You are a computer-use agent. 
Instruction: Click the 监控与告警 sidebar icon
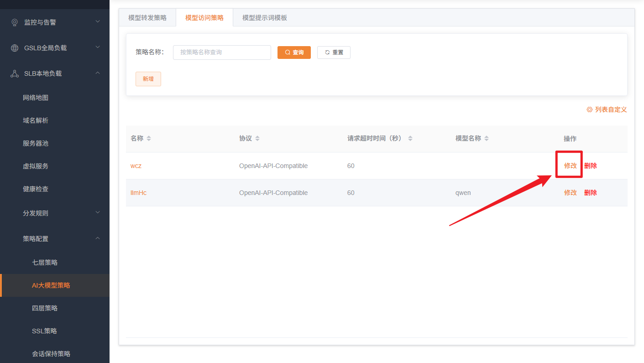(15, 22)
